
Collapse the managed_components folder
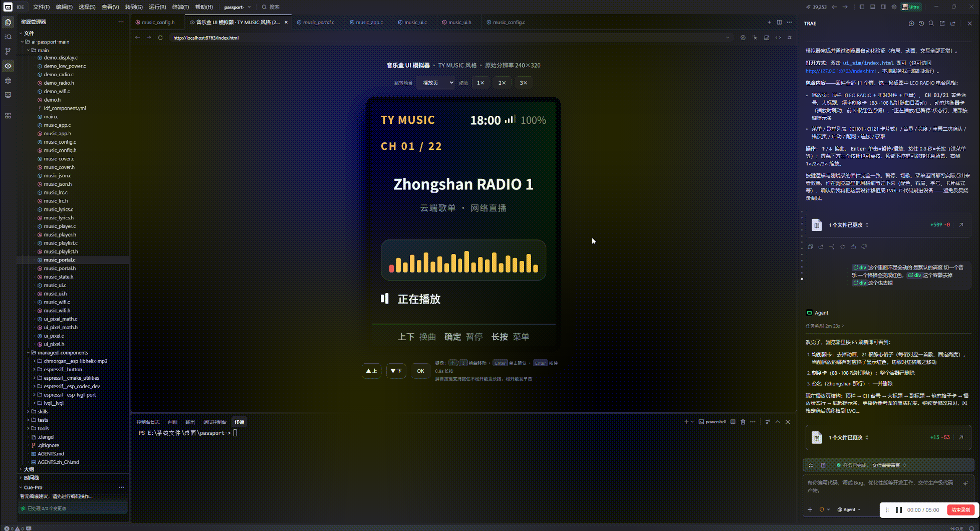(63, 353)
